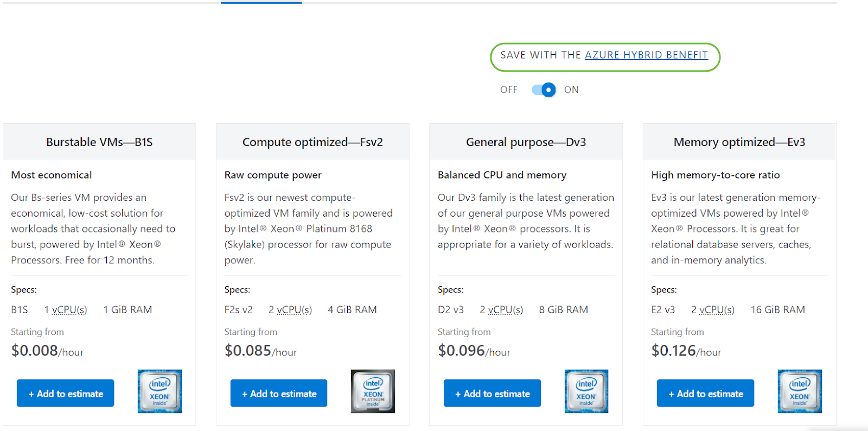Select the Compute optimized—Fsv2 card header
Screen dimensions: 868x431
(312, 142)
